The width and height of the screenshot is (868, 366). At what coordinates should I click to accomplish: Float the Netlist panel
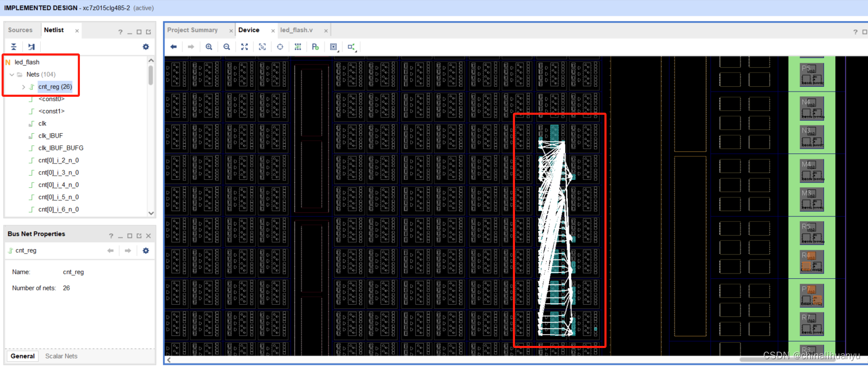point(149,32)
